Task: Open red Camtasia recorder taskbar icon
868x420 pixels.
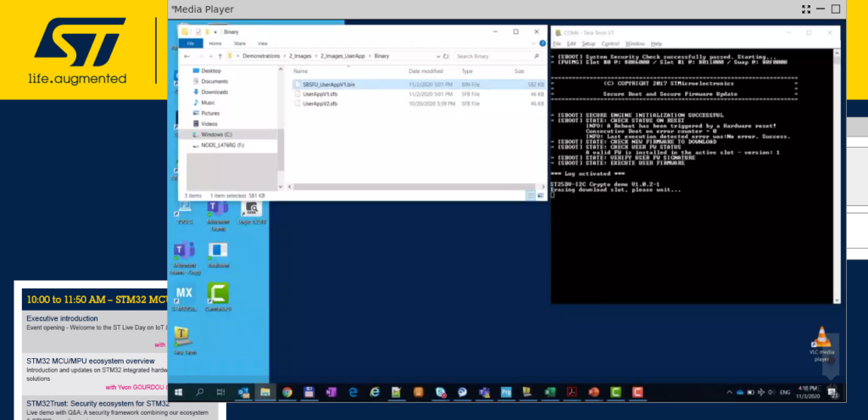Action: pyautogui.click(x=637, y=392)
